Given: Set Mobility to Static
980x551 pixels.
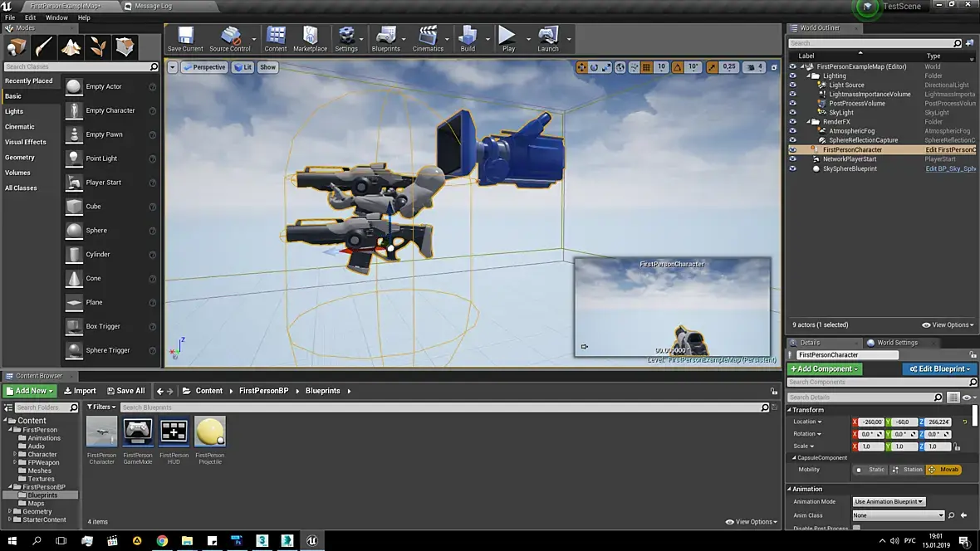Looking at the screenshot, I should (871, 470).
